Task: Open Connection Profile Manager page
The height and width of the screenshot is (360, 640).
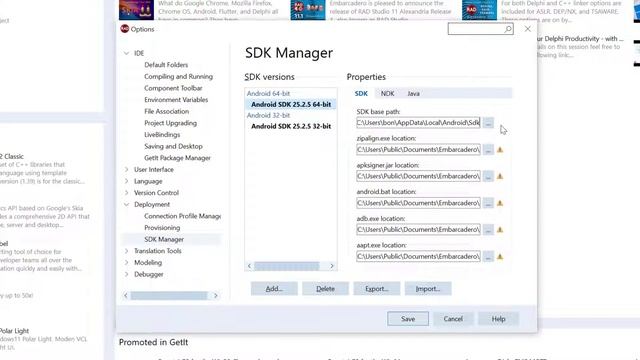Action: pos(182,216)
